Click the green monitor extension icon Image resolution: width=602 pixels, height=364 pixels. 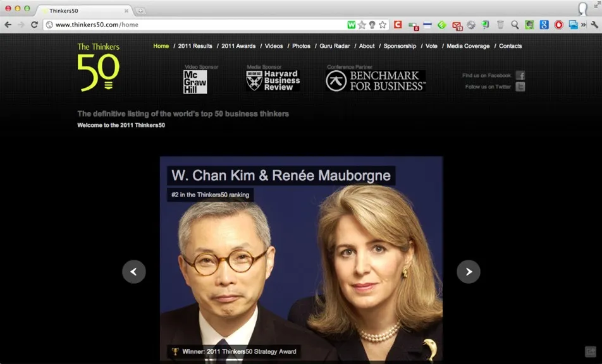[486, 25]
